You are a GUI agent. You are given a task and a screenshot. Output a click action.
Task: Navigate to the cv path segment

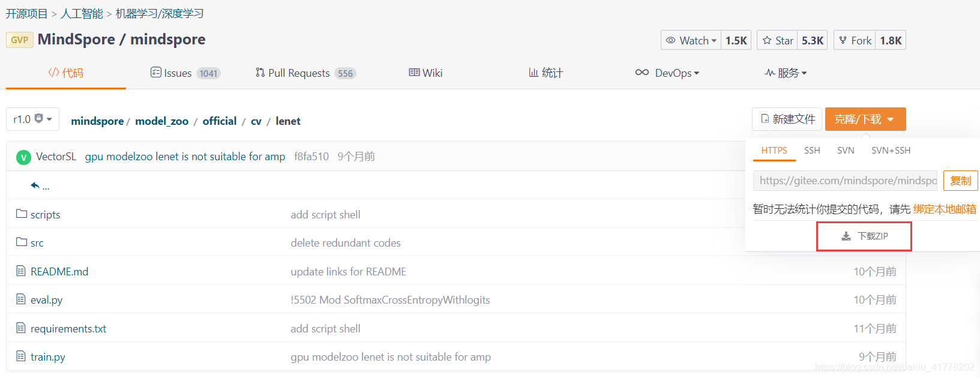tap(256, 121)
